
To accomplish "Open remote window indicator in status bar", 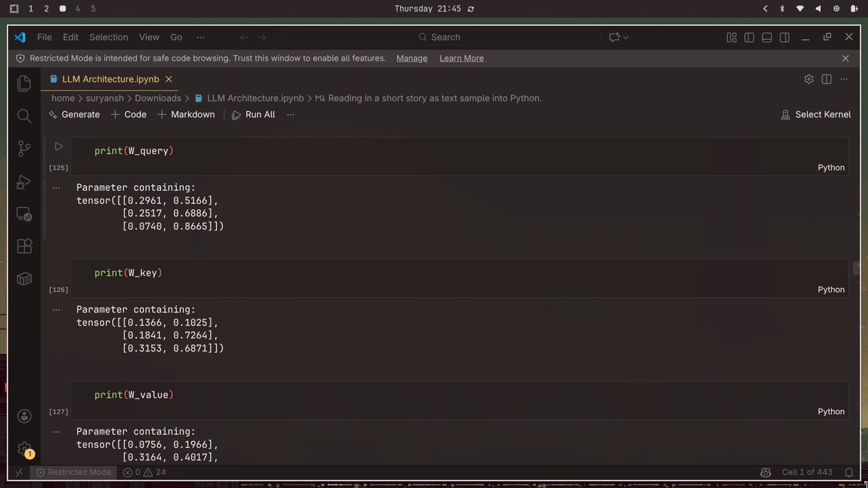I will pyautogui.click(x=20, y=472).
